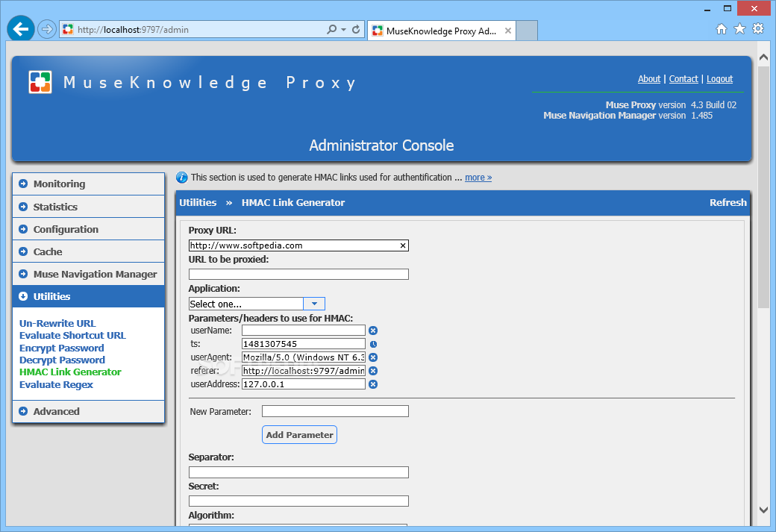Expand the Statistics menu section
The height and width of the screenshot is (532, 776).
(88, 207)
